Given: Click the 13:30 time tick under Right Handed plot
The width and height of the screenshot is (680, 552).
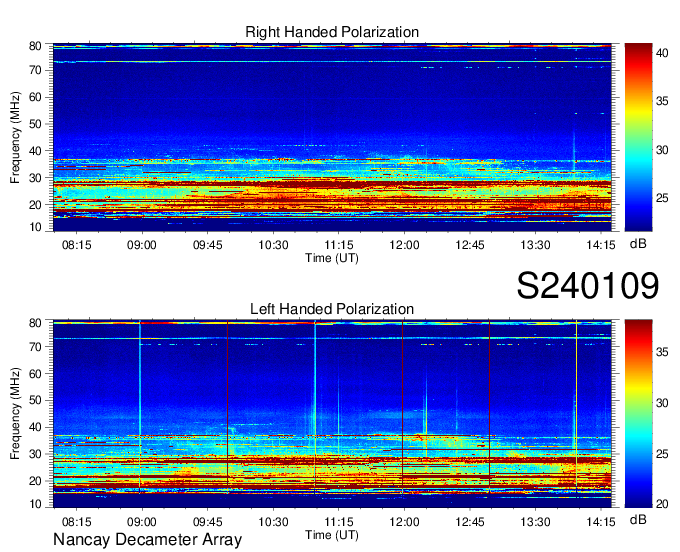Looking at the screenshot, I should [x=535, y=245].
